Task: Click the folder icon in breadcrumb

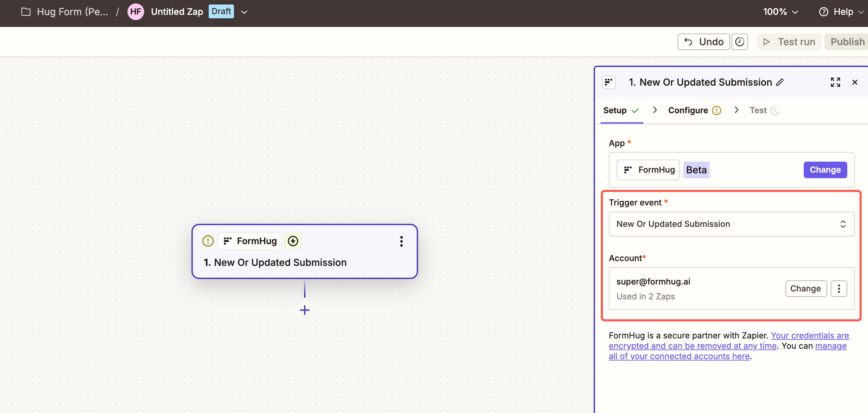Action: tap(26, 12)
